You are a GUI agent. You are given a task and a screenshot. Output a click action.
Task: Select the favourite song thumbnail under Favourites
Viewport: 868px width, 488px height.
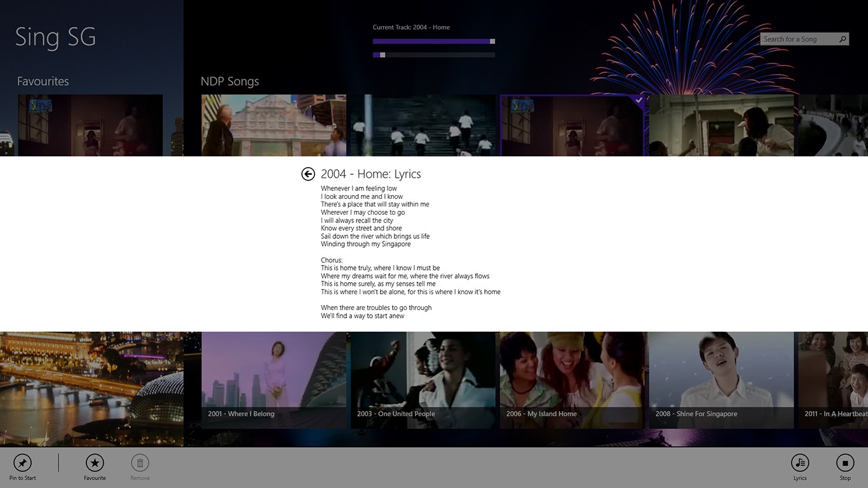(x=90, y=125)
